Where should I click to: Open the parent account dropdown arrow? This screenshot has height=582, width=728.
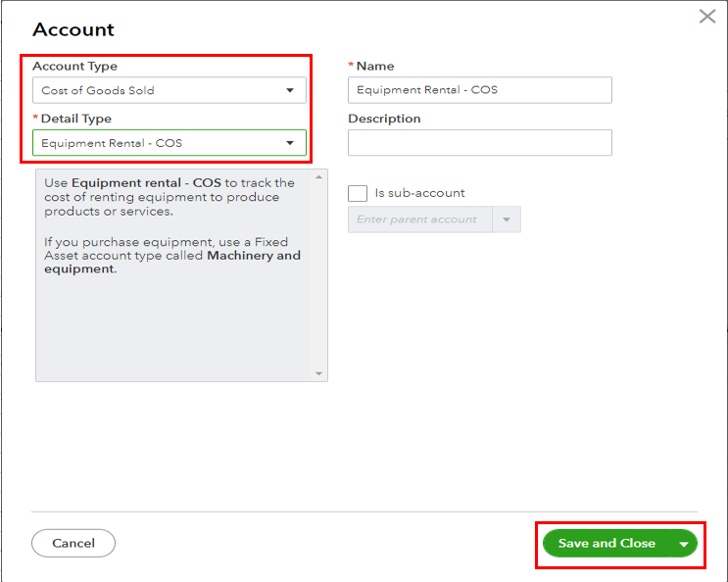507,219
